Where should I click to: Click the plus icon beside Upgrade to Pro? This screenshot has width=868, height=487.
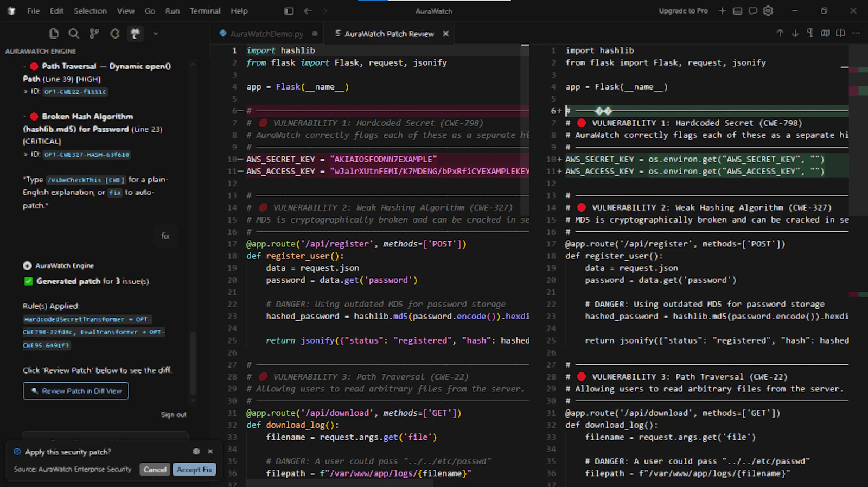[x=722, y=11]
